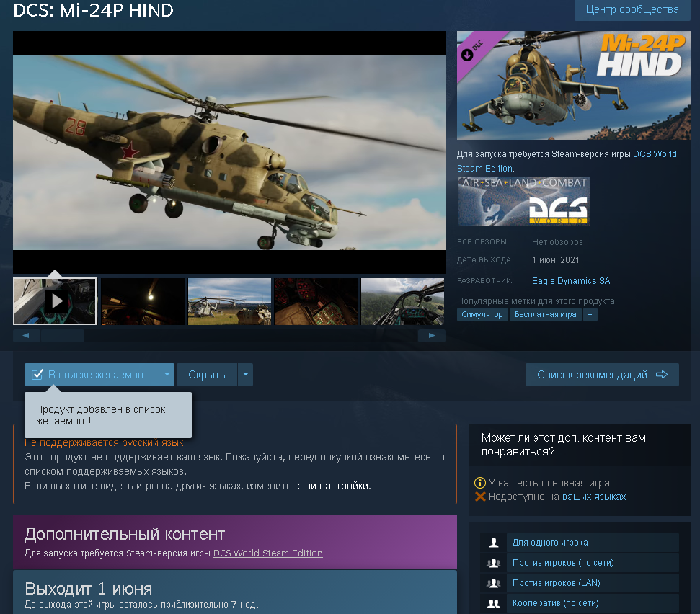Open the dropdown arrow next to Скрыть
This screenshot has width=700, height=614.
tap(246, 374)
